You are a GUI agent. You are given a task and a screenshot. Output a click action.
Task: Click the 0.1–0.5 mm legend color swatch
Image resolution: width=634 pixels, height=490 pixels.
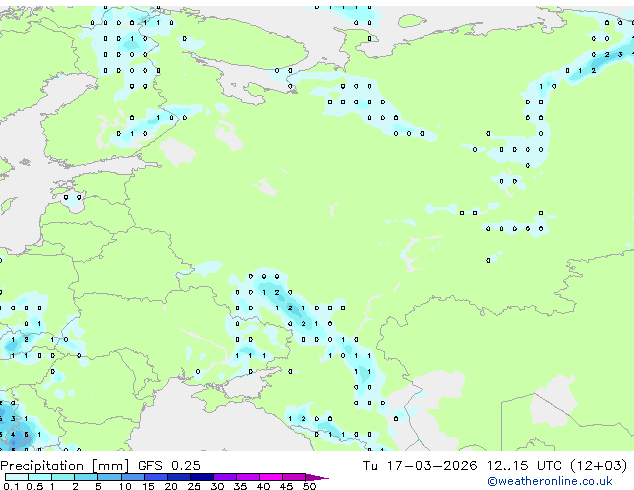click(x=17, y=477)
